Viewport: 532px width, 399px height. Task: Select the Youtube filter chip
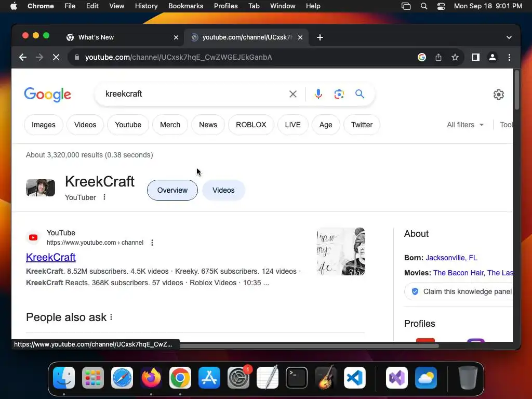coord(128,125)
